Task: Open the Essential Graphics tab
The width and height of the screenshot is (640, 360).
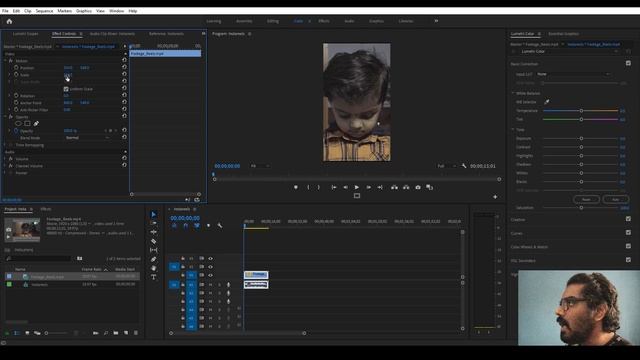Action: pos(563,34)
